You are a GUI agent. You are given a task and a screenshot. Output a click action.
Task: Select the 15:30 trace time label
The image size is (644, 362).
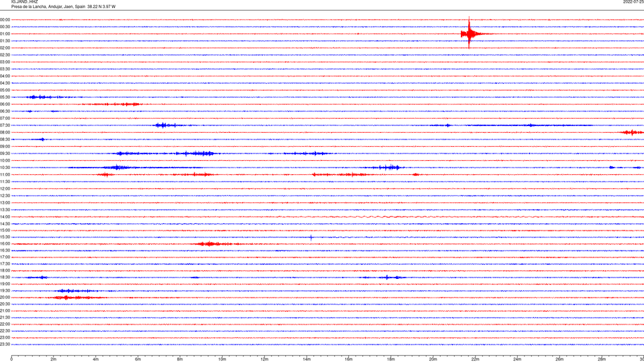[5, 237]
